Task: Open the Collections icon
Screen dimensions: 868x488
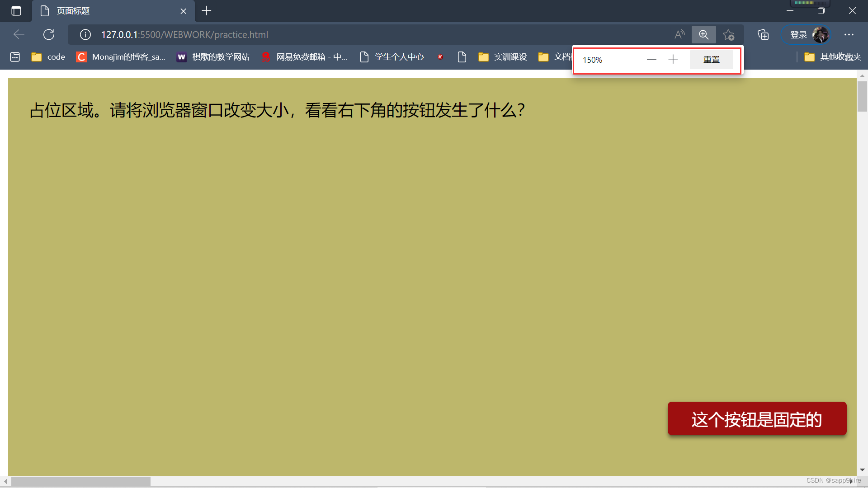Action: click(763, 34)
